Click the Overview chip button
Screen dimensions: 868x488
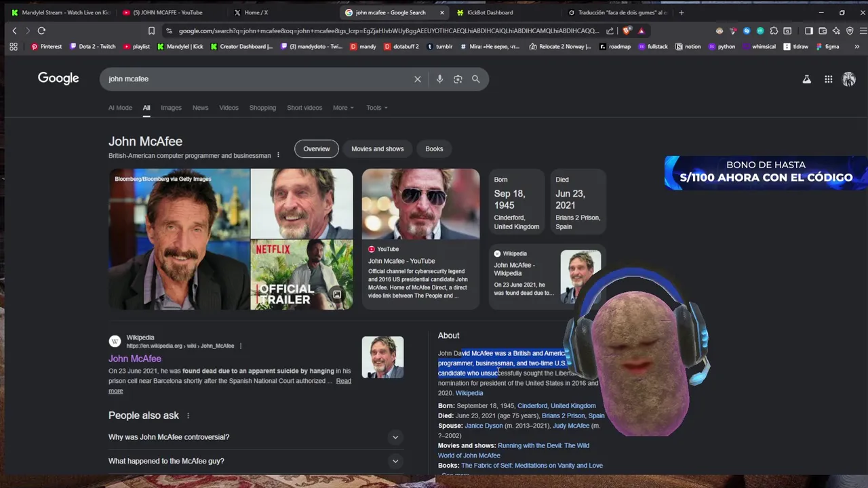(317, 149)
